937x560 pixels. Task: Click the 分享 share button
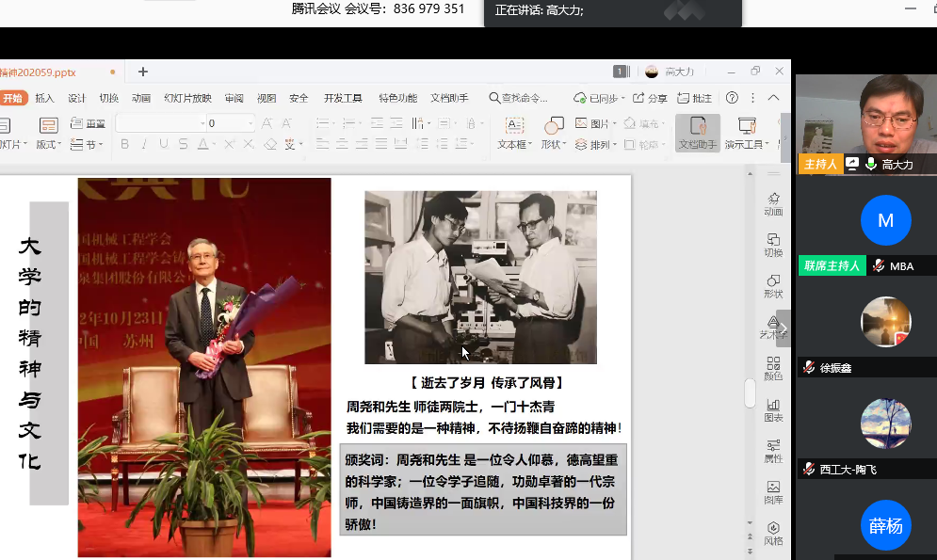click(x=650, y=98)
